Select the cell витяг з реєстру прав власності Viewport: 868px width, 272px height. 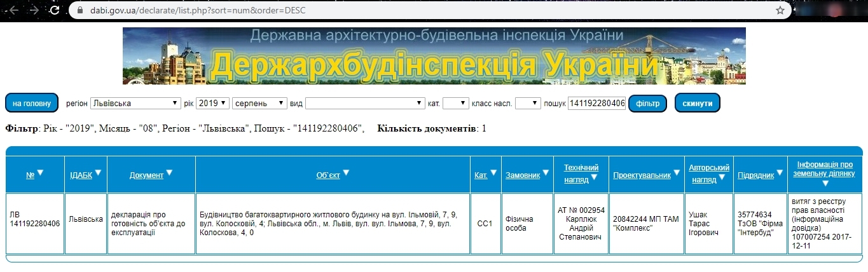825,223
